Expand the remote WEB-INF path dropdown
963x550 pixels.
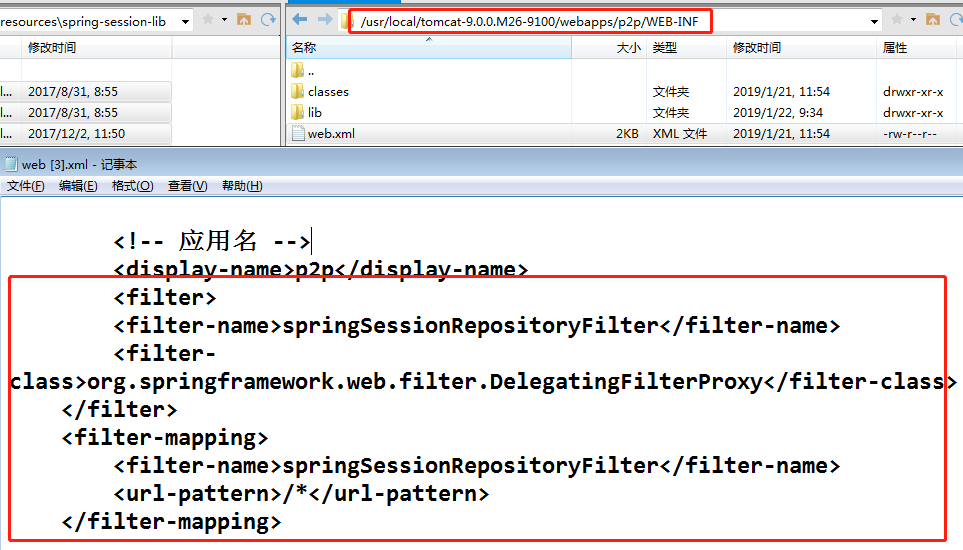point(875,21)
